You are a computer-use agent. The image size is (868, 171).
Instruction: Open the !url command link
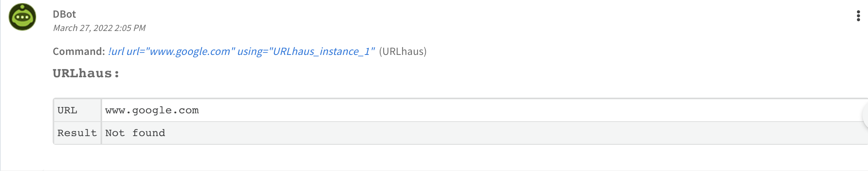pos(242,51)
